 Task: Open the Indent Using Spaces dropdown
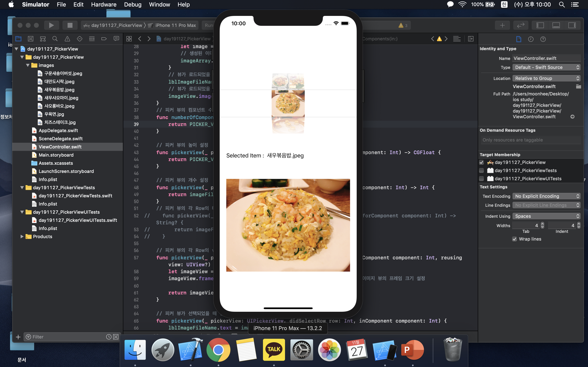tap(546, 216)
